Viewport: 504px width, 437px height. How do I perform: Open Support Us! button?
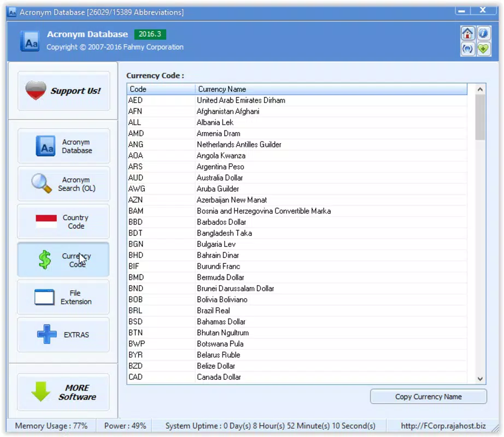tap(63, 91)
